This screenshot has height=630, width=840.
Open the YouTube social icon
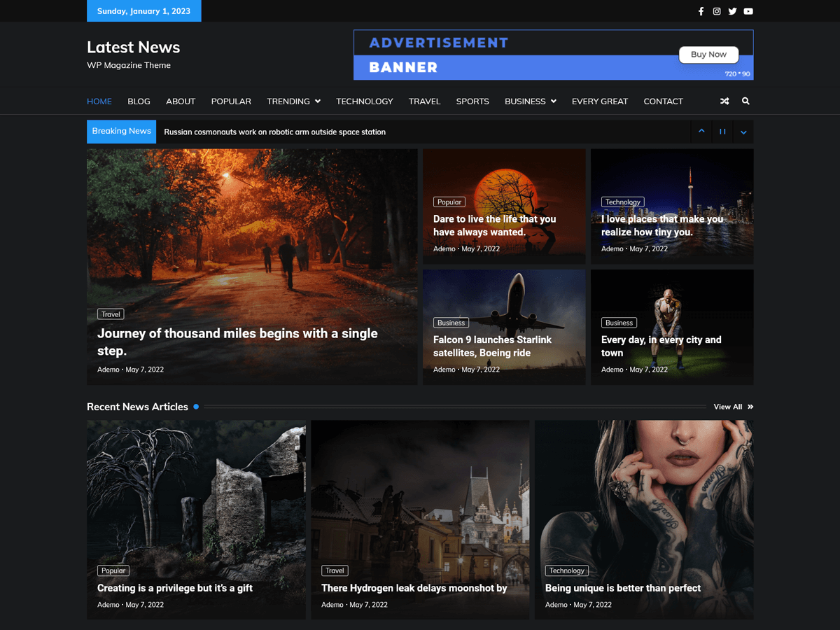[748, 11]
